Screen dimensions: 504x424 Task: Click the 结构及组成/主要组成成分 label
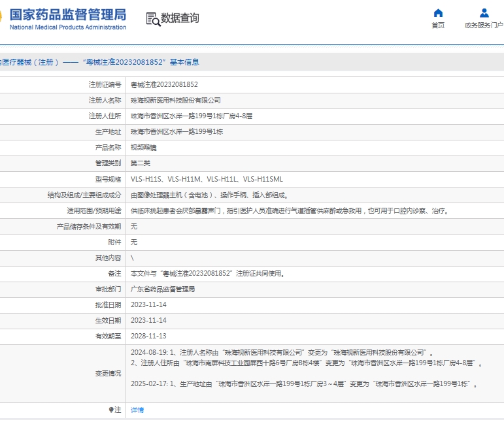pos(84,195)
